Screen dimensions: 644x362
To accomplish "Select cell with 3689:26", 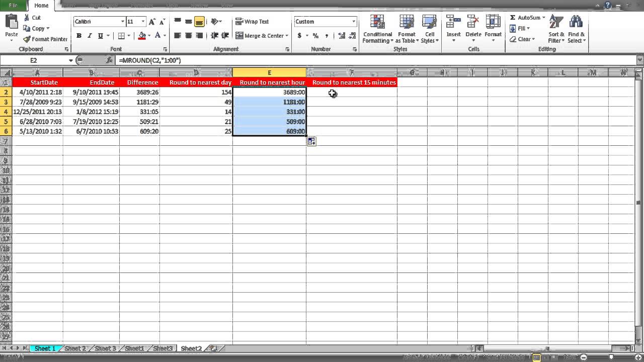I will click(x=139, y=92).
